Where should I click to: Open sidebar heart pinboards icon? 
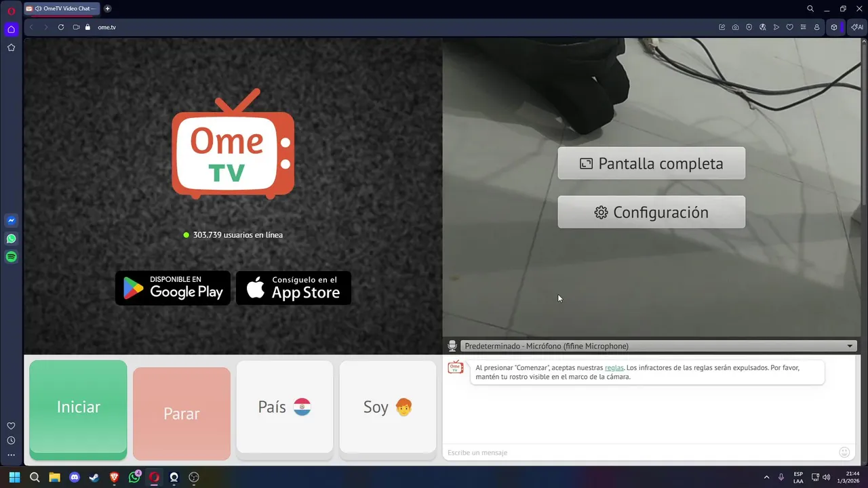[11, 426]
